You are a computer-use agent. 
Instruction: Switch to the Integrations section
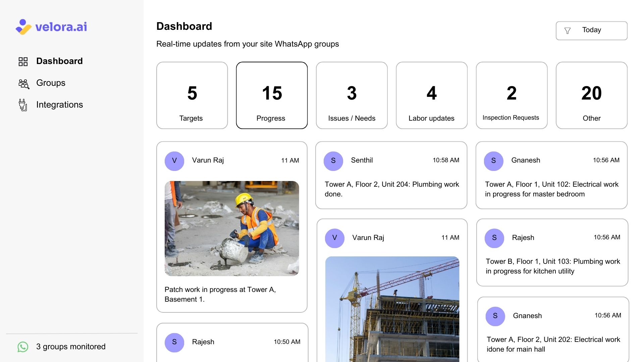point(60,105)
